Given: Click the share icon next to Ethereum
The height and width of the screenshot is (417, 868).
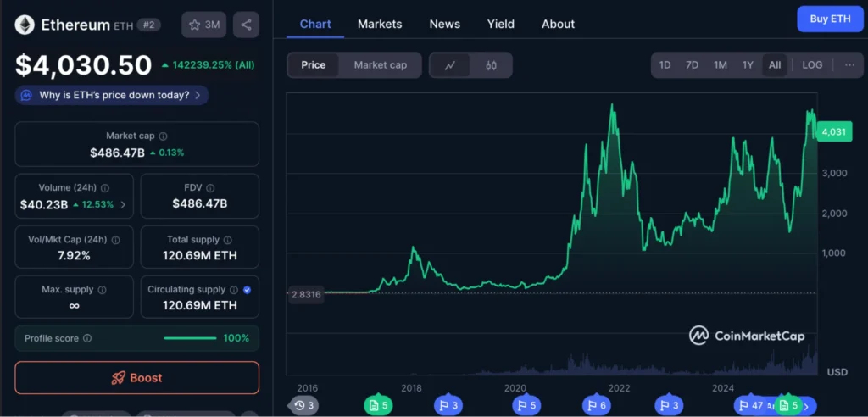Looking at the screenshot, I should (246, 25).
